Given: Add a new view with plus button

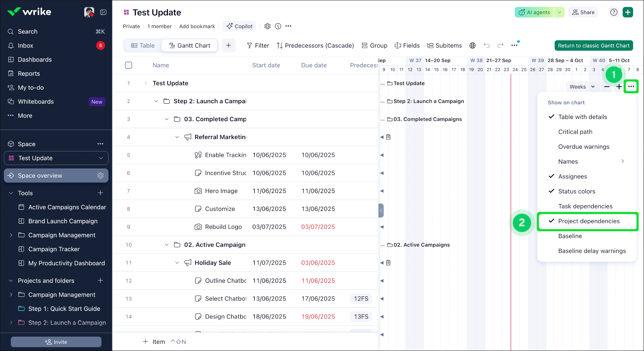Looking at the screenshot, I should pos(229,45).
